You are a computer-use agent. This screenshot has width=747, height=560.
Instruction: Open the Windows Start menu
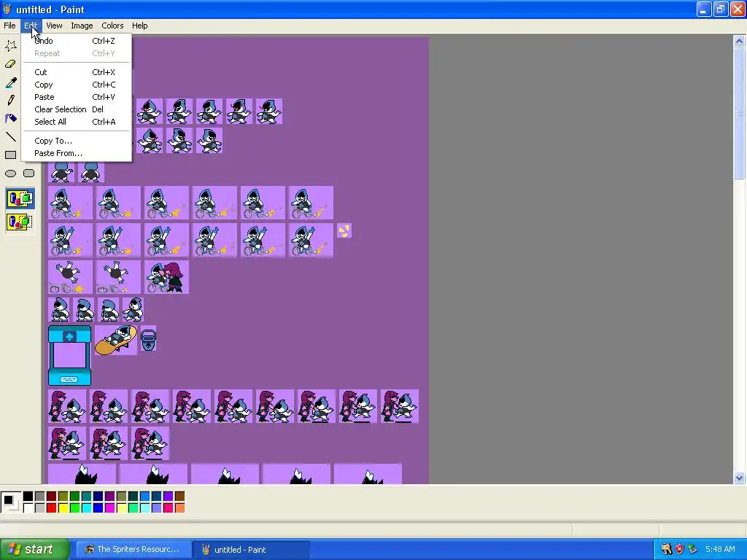34,550
